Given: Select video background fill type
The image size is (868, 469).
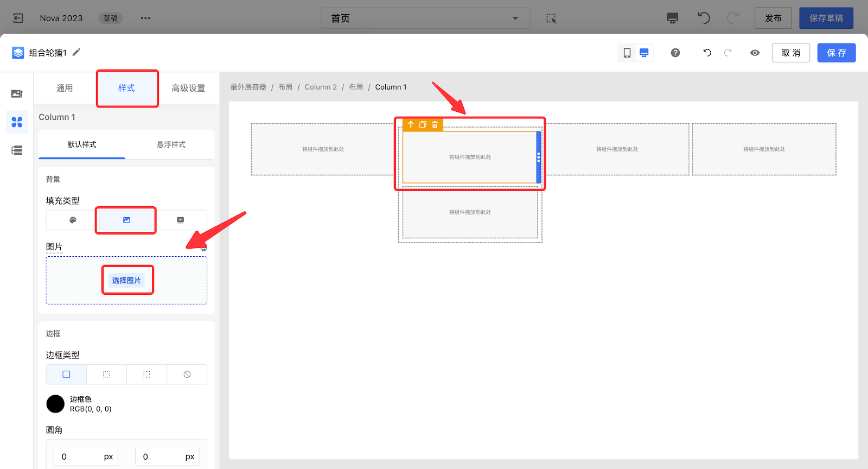Looking at the screenshot, I should click(x=180, y=220).
